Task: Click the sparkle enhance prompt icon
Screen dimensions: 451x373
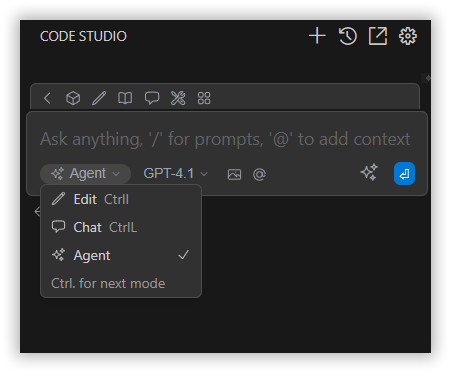Action: click(x=369, y=172)
